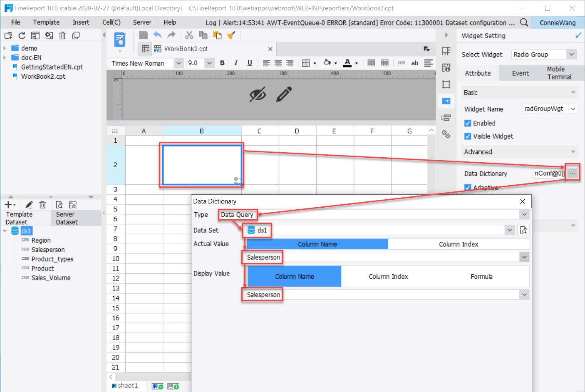Add a new template dataset
The height and width of the screenshot is (392, 585).
(x=7, y=204)
